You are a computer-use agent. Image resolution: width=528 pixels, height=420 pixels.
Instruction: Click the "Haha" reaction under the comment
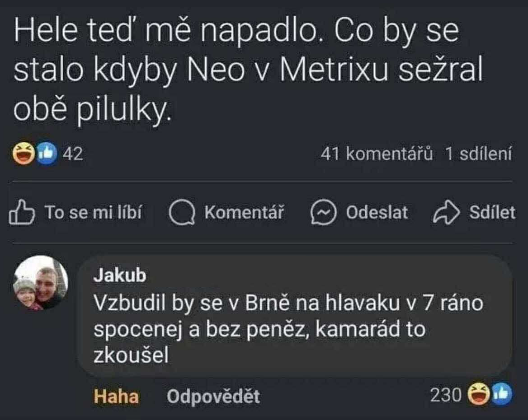point(116,397)
